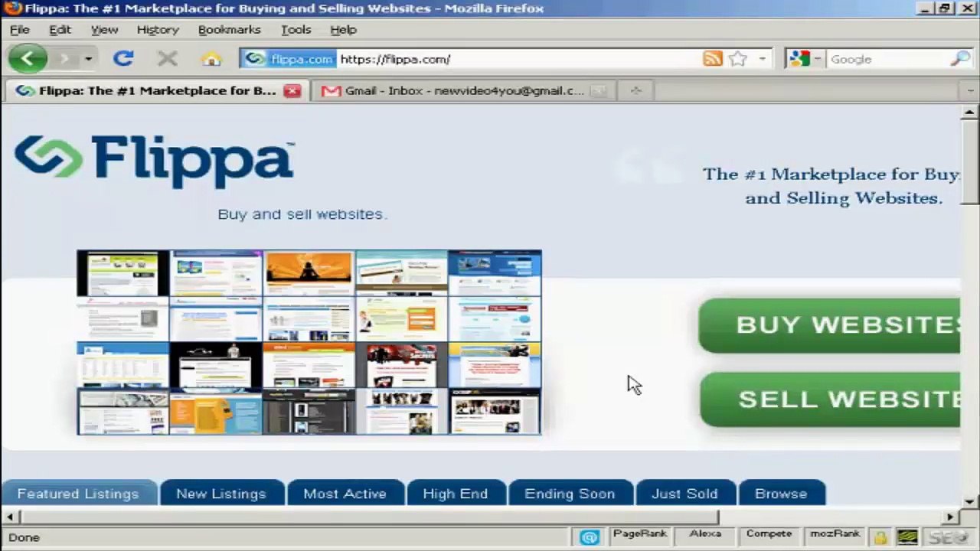Click the red-and-black Secrets website thumbnail
The height and width of the screenshot is (551, 980).
click(x=401, y=365)
